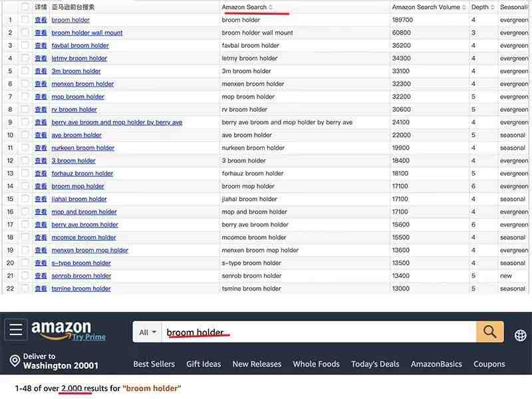Click the results count text for broom holder
The width and height of the screenshot is (532, 399).
pos(98,388)
